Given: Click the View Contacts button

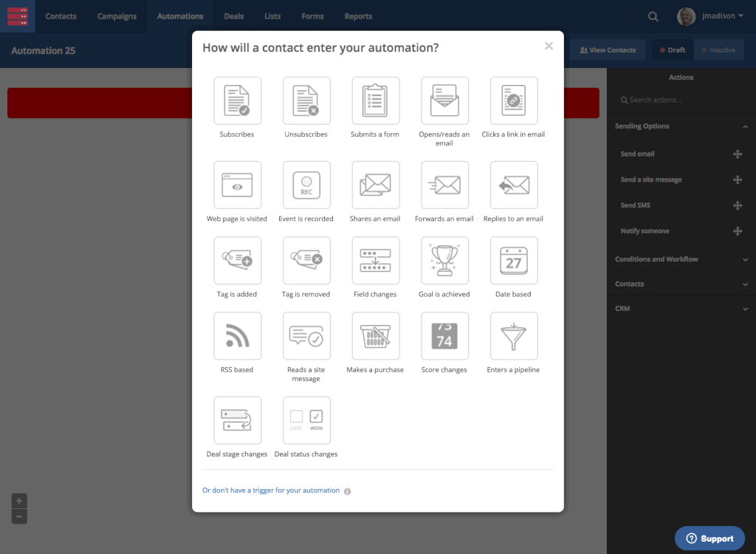Looking at the screenshot, I should [607, 50].
